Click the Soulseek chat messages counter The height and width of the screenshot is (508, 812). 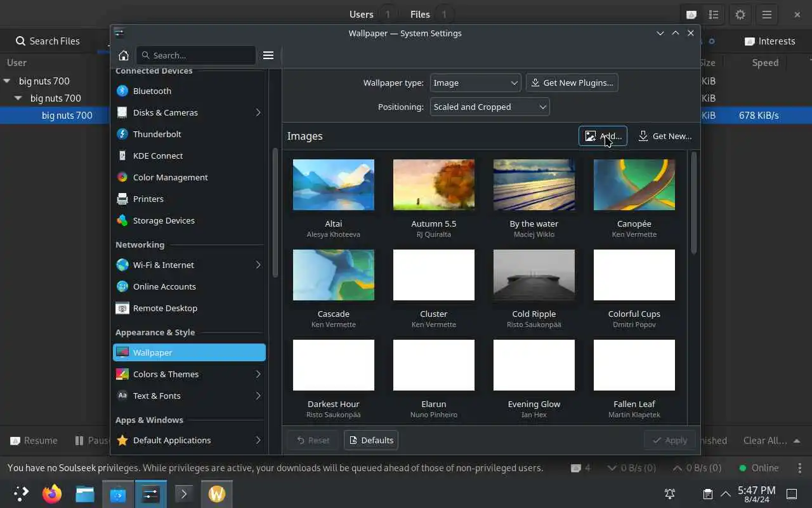pyautogui.click(x=580, y=468)
